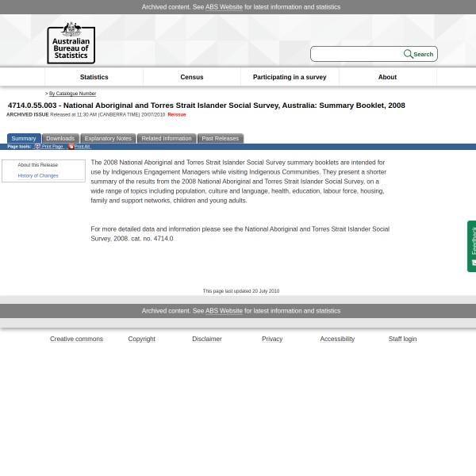Follow the By Catalogue Number breadcrumb link

click(x=72, y=94)
